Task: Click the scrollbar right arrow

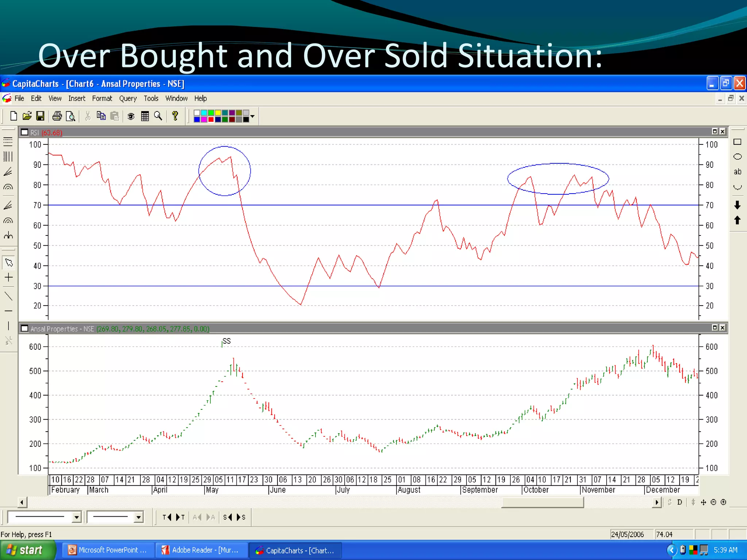Action: [657, 502]
